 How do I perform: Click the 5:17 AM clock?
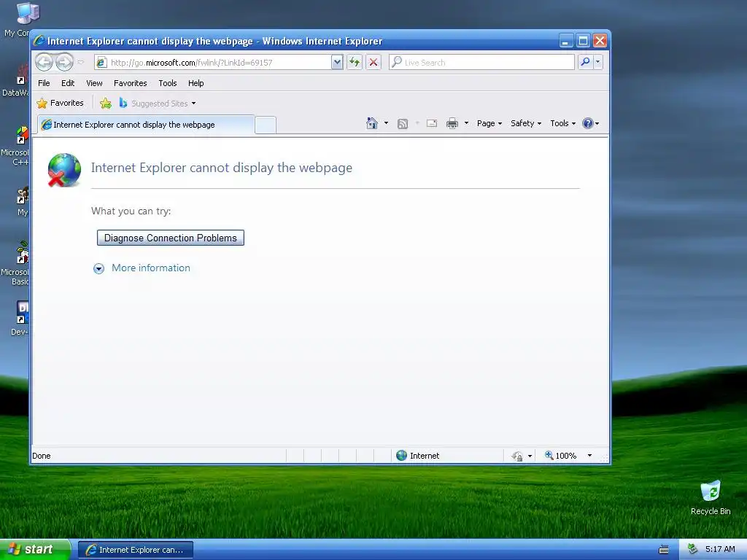(x=720, y=549)
